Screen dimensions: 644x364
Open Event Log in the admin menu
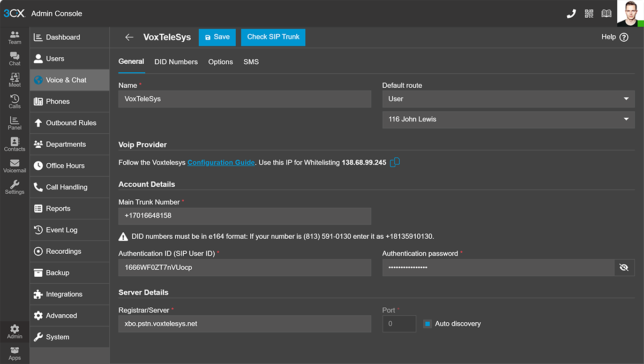pyautogui.click(x=70, y=230)
